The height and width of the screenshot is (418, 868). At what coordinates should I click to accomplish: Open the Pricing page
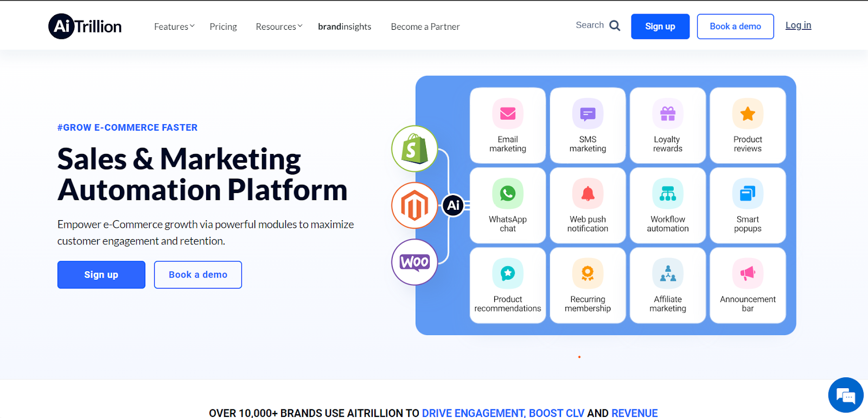223,27
